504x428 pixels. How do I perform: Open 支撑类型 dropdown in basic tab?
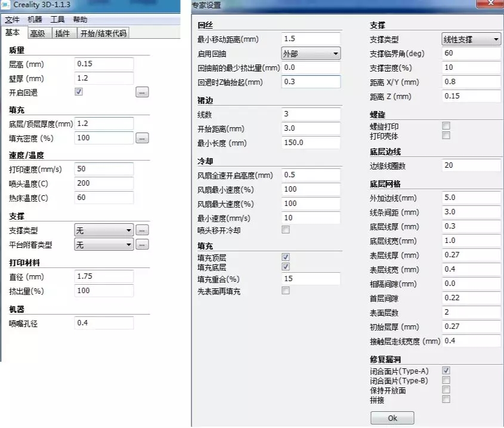[x=104, y=230]
